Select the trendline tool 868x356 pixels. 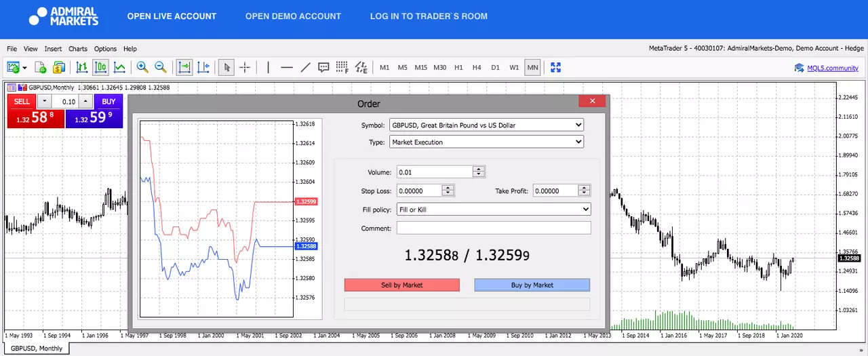[305, 67]
